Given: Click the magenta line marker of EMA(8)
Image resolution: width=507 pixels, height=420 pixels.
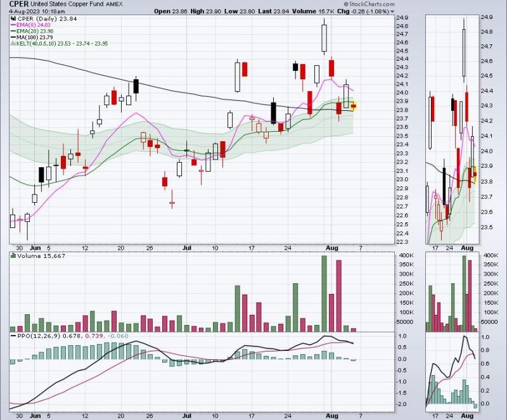Looking at the screenshot, I should [x=13, y=25].
